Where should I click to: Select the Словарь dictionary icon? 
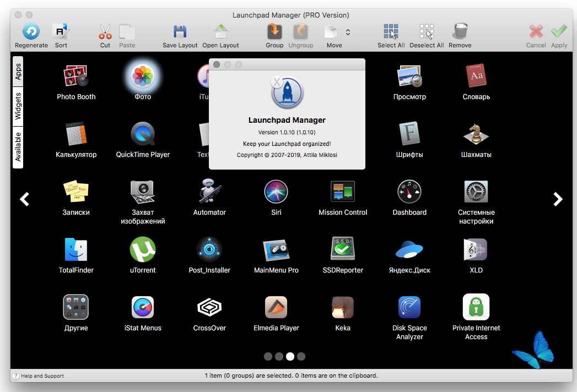point(476,76)
